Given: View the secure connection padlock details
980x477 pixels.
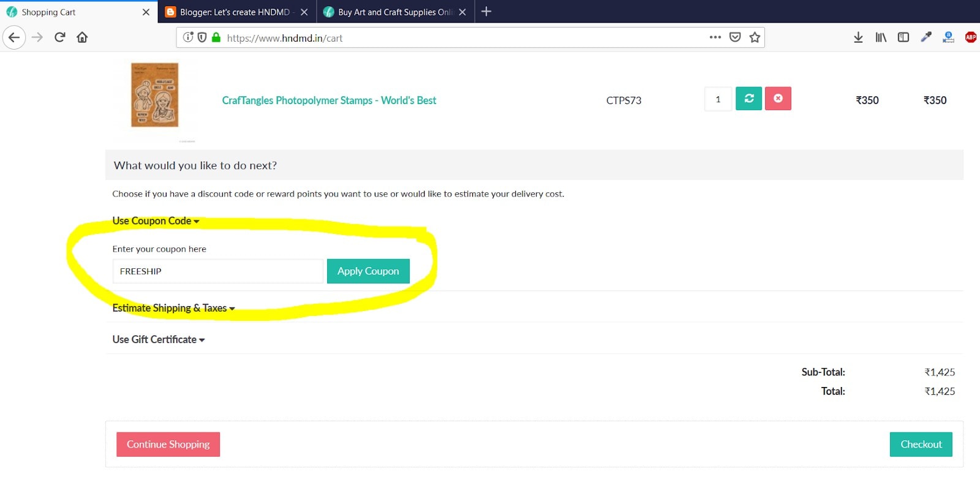Looking at the screenshot, I should point(216,37).
